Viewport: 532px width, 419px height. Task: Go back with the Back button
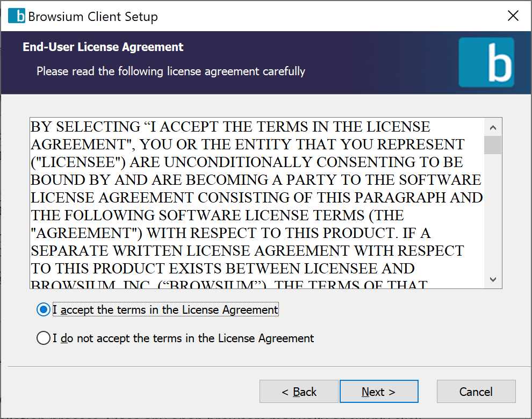pos(299,392)
